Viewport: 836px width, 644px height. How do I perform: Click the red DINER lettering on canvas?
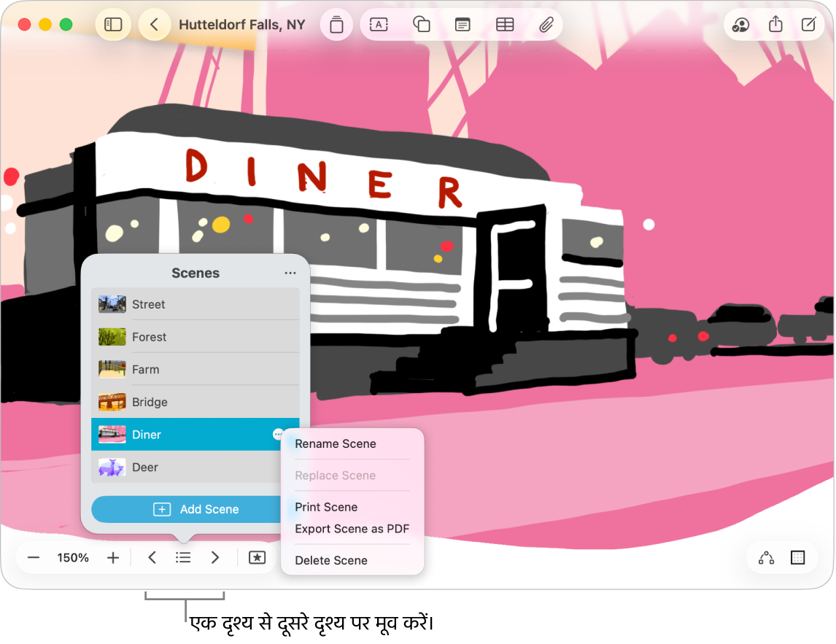point(324,179)
